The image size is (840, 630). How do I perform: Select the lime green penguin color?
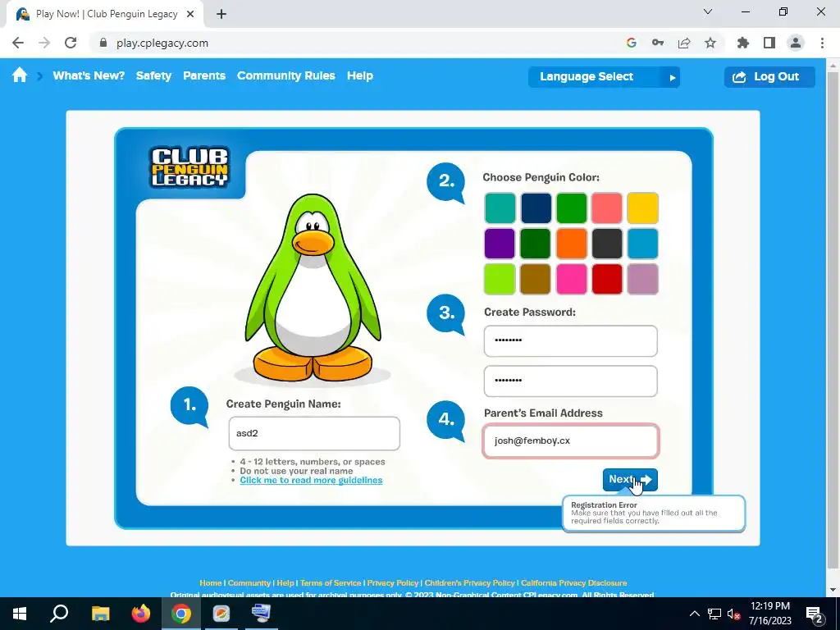tap(500, 279)
